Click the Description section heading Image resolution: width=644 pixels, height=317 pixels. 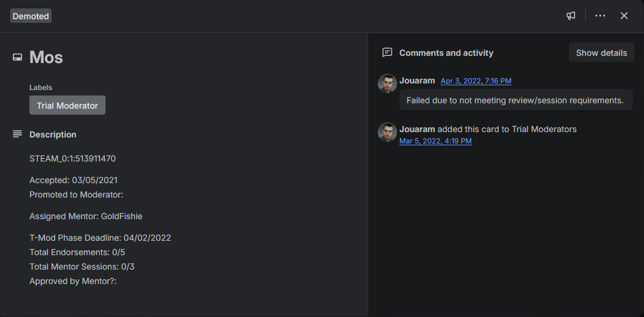coord(53,134)
